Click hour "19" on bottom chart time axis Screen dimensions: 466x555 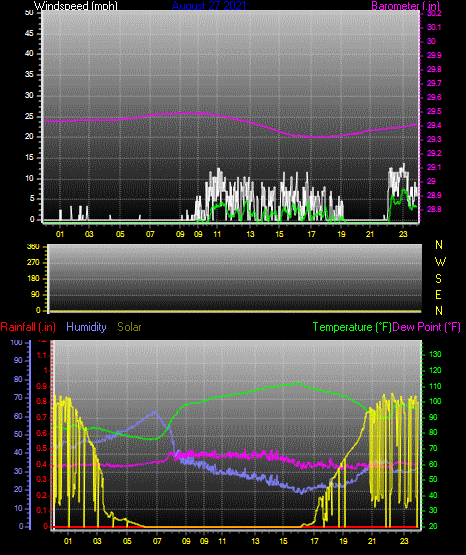tap(343, 541)
